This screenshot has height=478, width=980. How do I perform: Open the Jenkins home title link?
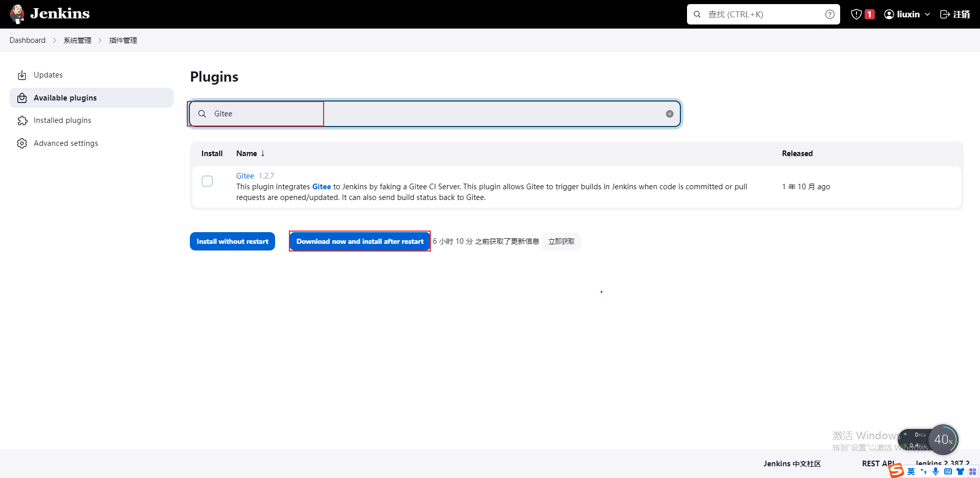pyautogui.click(x=60, y=14)
